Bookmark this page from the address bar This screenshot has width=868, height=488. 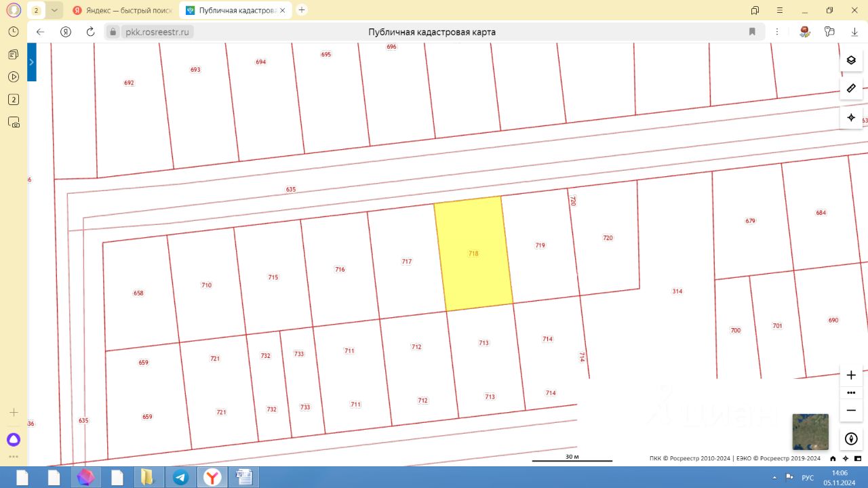(752, 32)
